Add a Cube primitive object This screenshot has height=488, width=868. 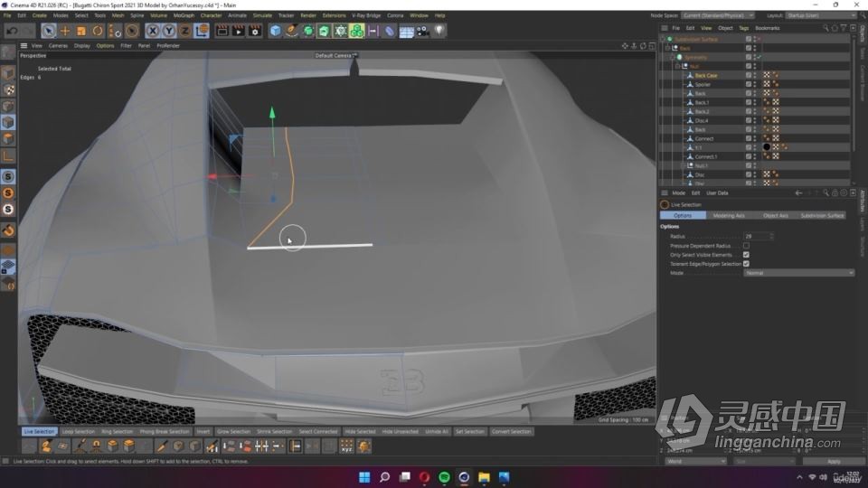(x=275, y=31)
